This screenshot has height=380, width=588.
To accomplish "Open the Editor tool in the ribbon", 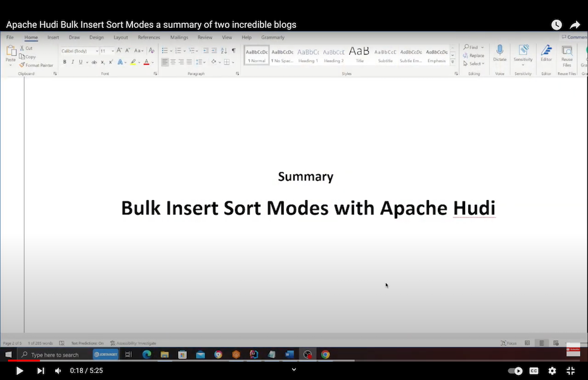I will click(x=546, y=51).
